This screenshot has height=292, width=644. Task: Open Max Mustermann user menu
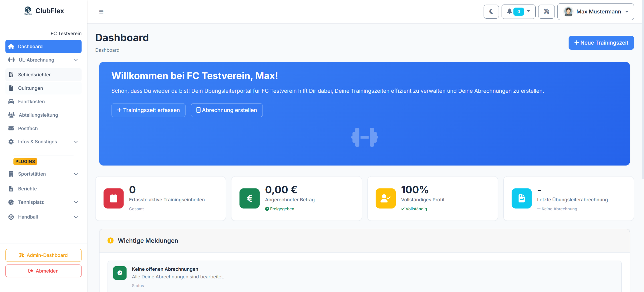595,12
